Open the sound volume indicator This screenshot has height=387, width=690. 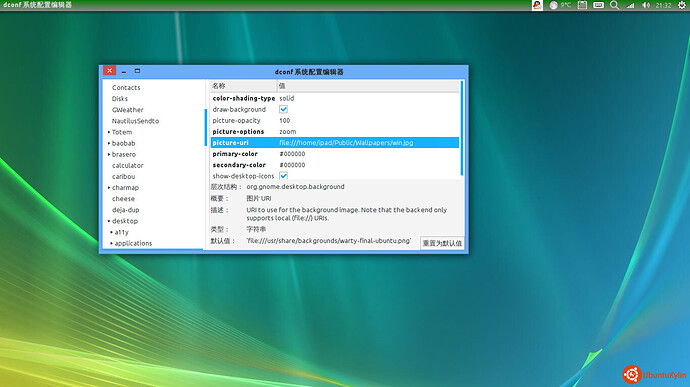tap(646, 5)
